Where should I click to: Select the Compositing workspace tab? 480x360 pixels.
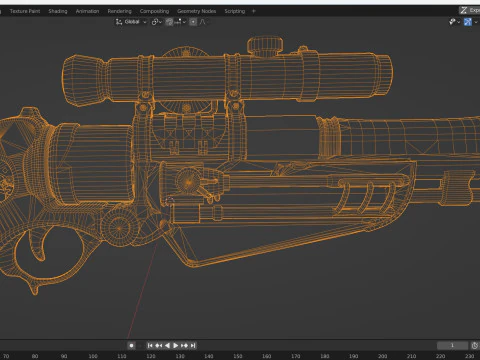coord(154,11)
